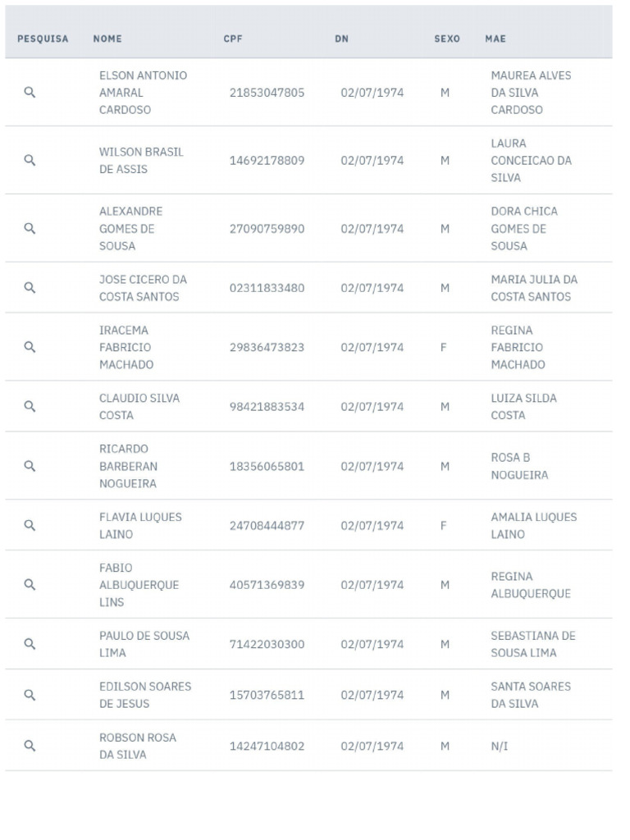The width and height of the screenshot is (630, 840).
Task: Click magnifier beside Alexandre Gomes de Sousa
Action: tap(30, 228)
